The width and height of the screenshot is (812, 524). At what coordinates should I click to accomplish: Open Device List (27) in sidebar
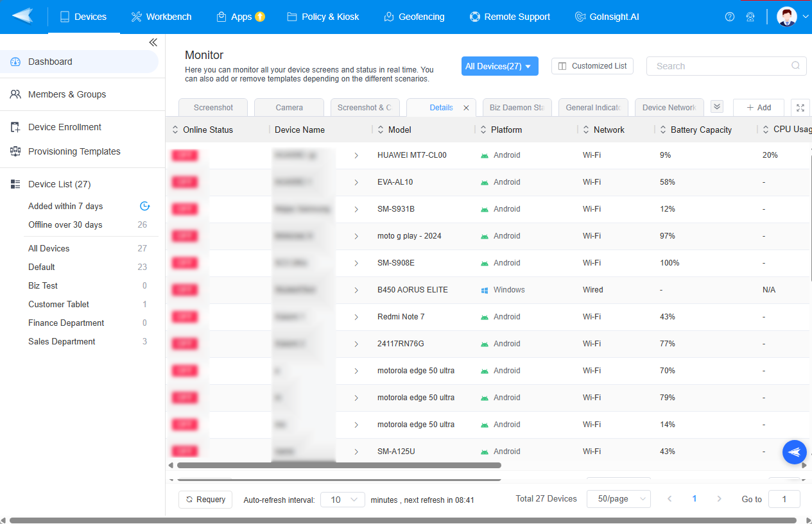[x=79, y=184]
